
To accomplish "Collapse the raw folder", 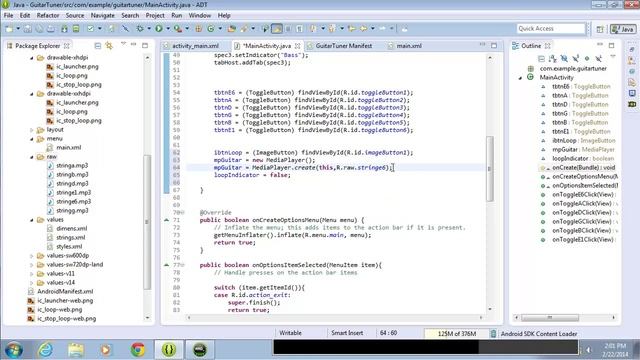I will pyautogui.click(x=32, y=157).
